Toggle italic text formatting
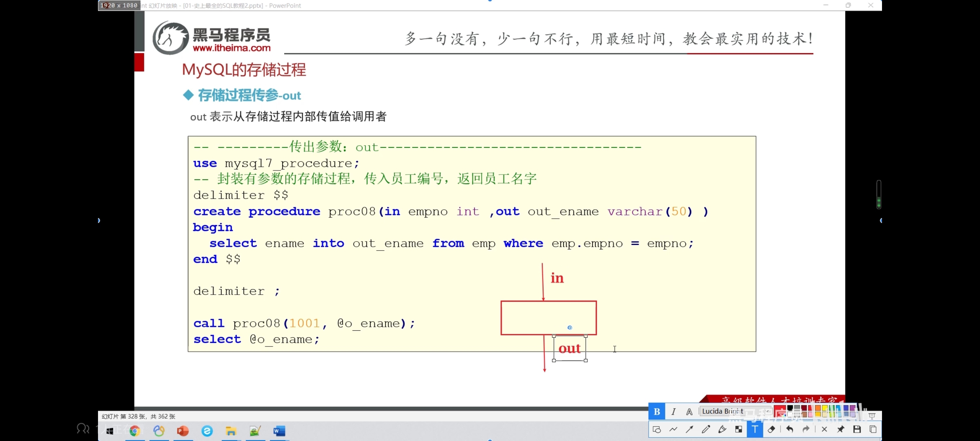This screenshot has height=441, width=980. (x=673, y=411)
